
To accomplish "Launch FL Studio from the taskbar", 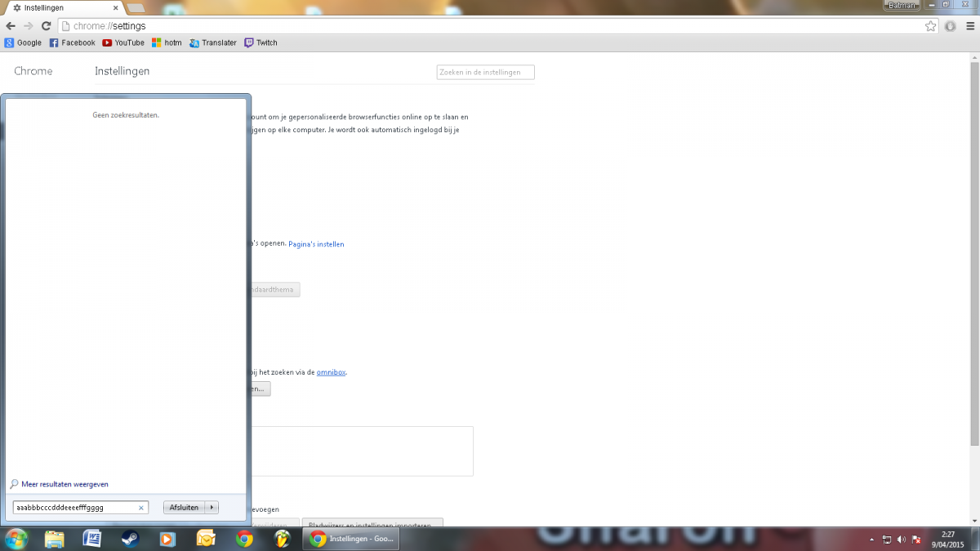I will click(282, 539).
